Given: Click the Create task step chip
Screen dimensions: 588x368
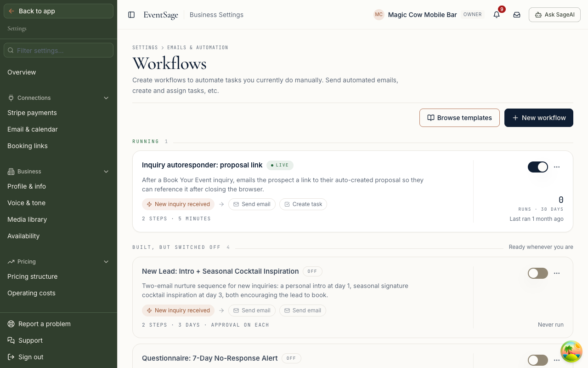Looking at the screenshot, I should [x=303, y=204].
